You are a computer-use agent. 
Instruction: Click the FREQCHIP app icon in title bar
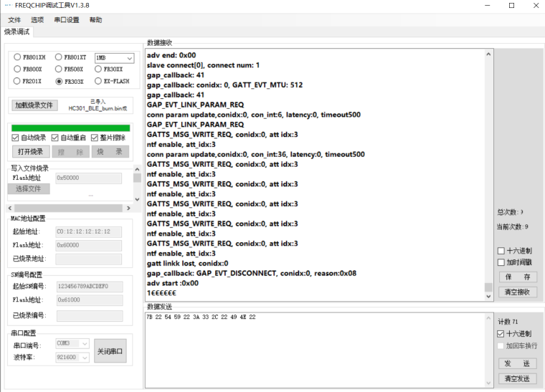[8, 6]
